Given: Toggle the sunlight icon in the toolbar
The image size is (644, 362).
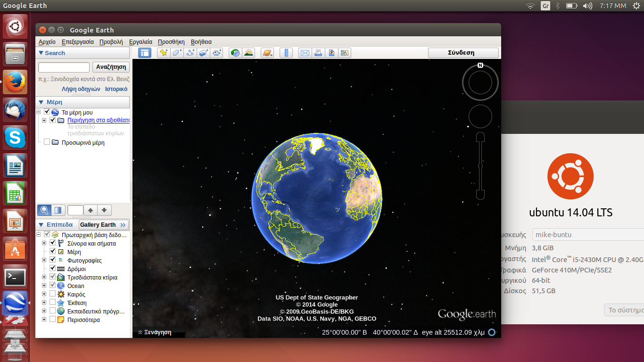Looking at the screenshot, I should pos(248,53).
